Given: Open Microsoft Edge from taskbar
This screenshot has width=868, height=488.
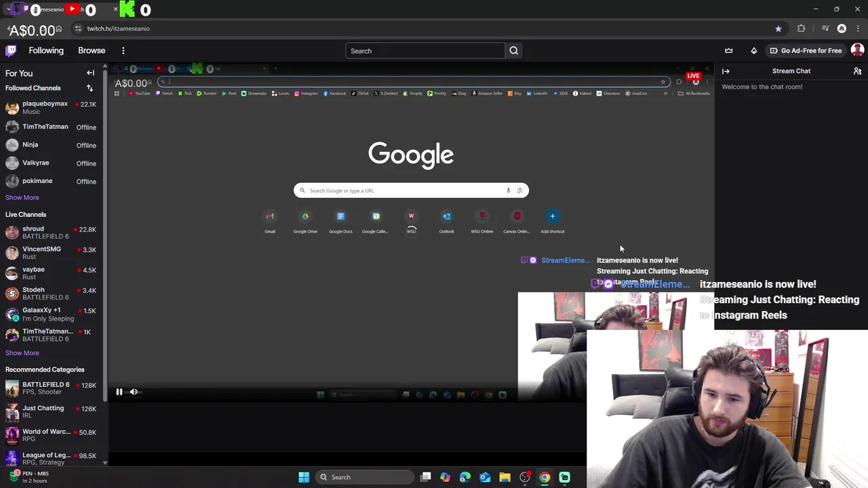Looking at the screenshot, I should coord(465,477).
